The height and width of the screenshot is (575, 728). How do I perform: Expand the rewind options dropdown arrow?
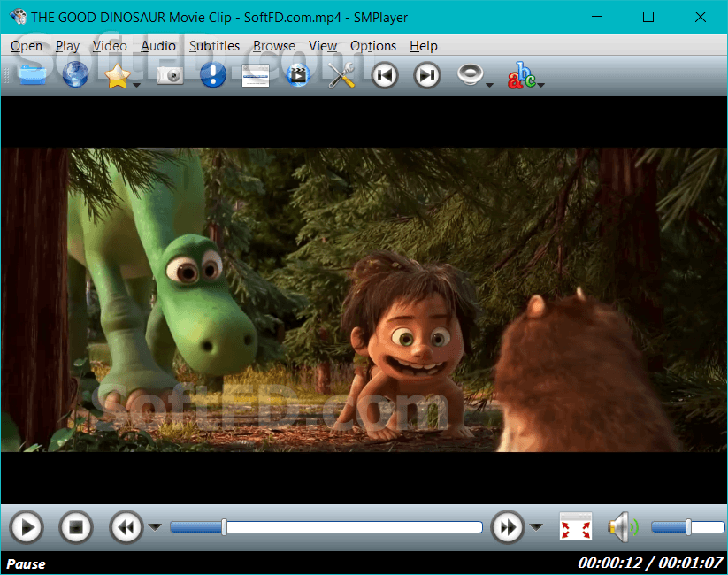[x=155, y=526]
